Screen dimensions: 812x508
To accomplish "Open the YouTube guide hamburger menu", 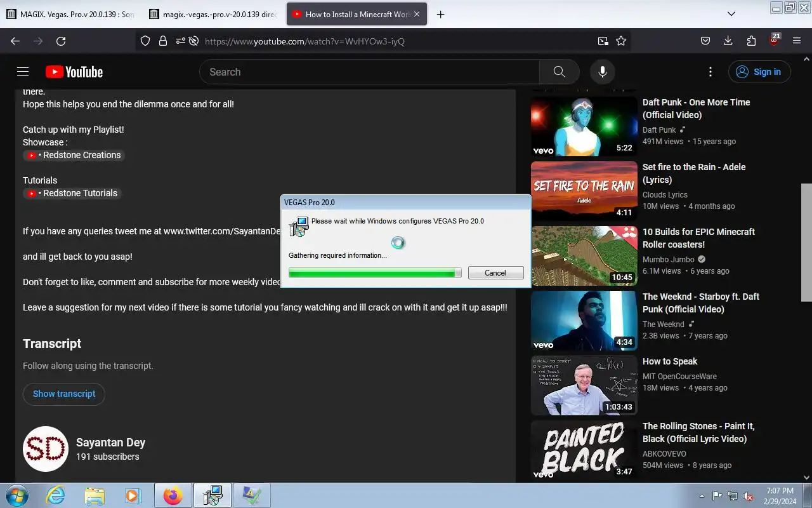I will click(23, 72).
